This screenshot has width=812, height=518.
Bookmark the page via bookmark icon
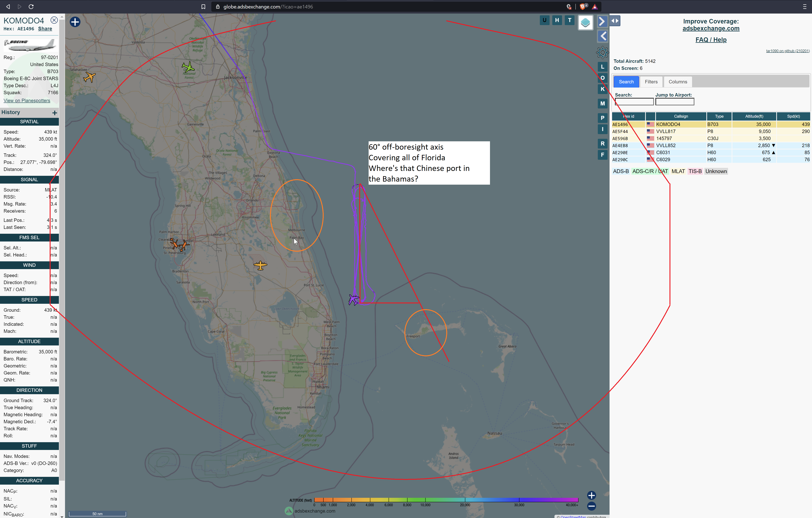coord(203,7)
